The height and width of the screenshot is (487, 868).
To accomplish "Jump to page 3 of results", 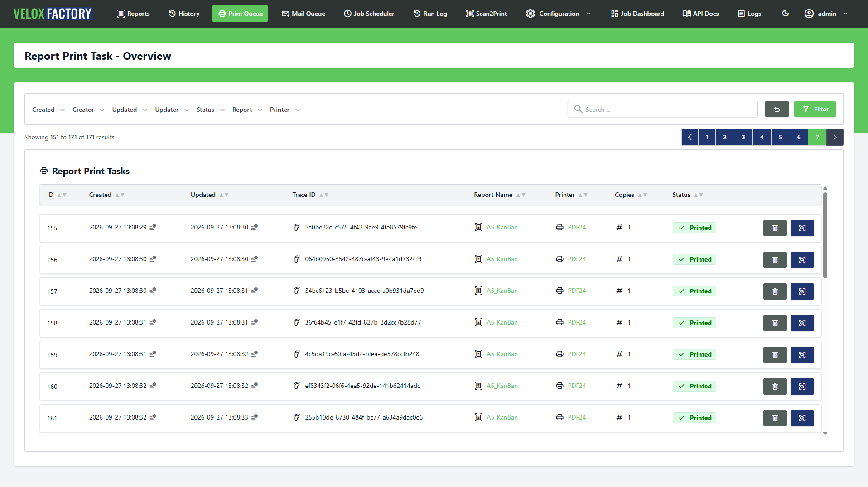I will (743, 137).
